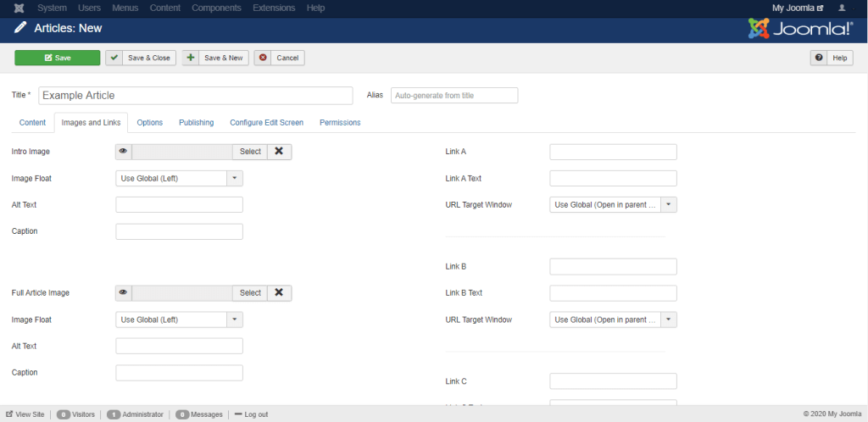
Task: Click the Log out link
Action: point(251,414)
